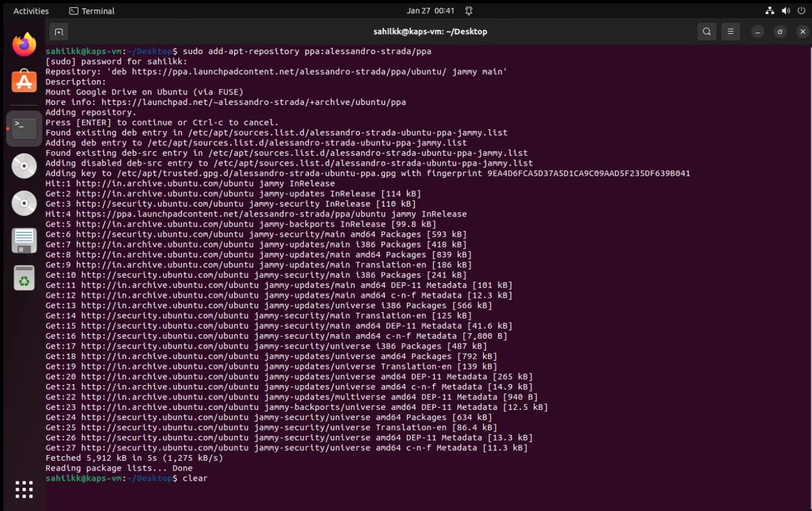Open the Trash icon in dock
812x511 pixels.
point(24,278)
